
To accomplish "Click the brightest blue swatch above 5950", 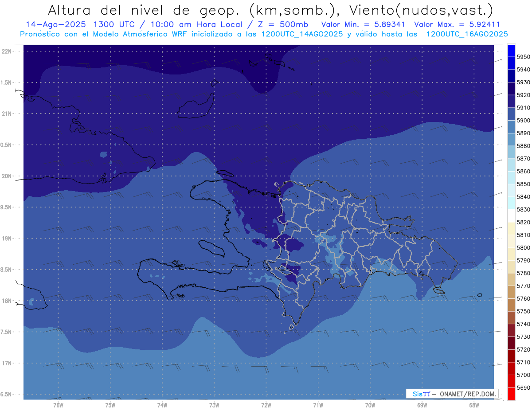I will tap(511, 51).
